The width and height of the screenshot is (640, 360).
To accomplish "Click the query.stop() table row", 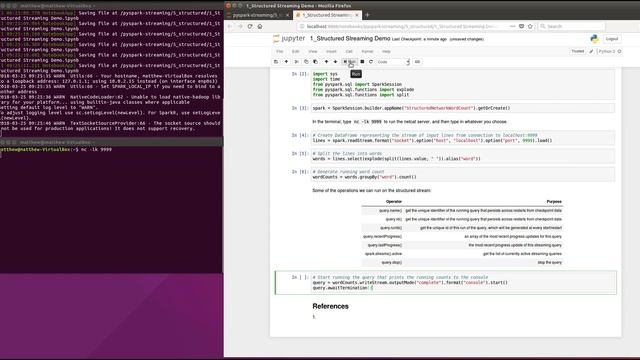I will point(462,262).
